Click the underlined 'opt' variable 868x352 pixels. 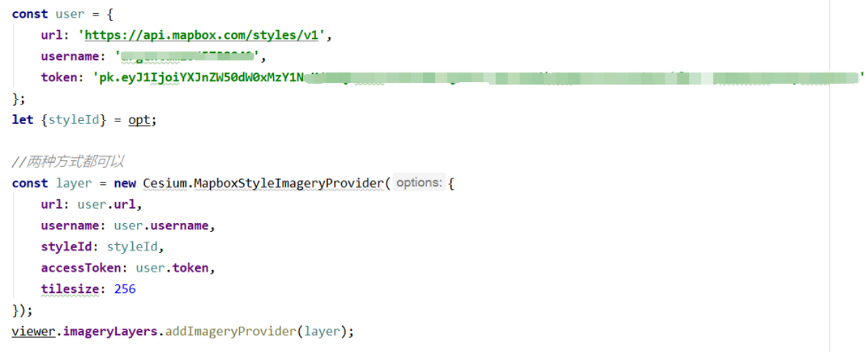click(x=139, y=120)
